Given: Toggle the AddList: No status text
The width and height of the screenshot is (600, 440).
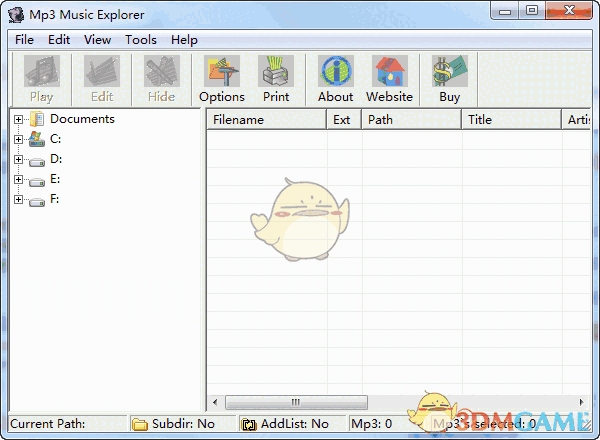Looking at the screenshot, I should 295,424.
